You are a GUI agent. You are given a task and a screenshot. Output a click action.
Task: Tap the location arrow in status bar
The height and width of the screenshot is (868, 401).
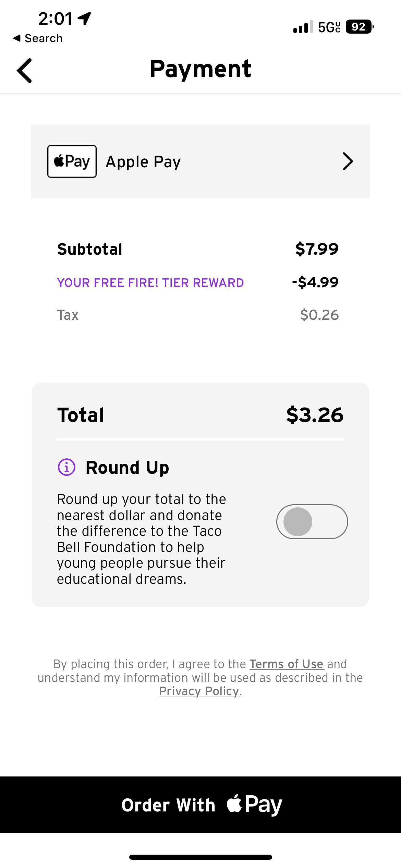85,19
